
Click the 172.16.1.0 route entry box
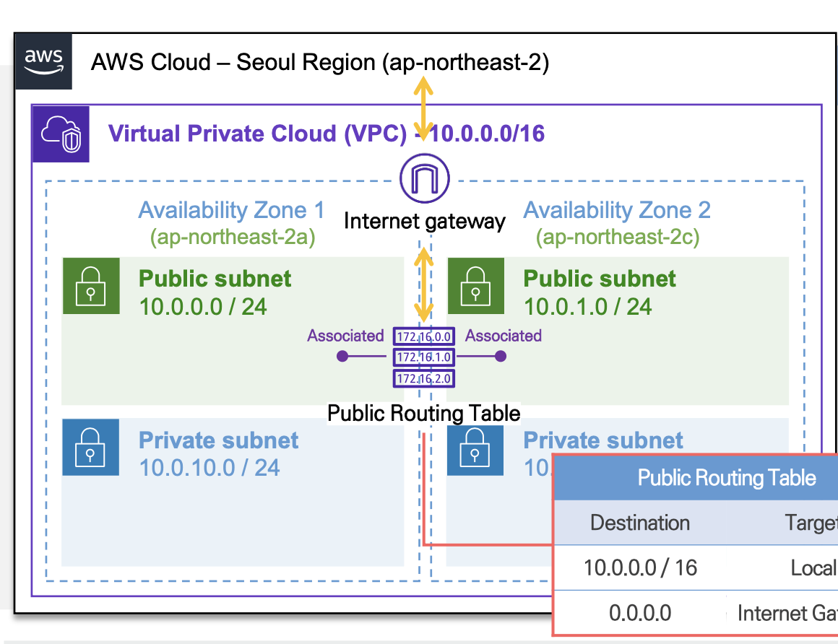(x=424, y=357)
